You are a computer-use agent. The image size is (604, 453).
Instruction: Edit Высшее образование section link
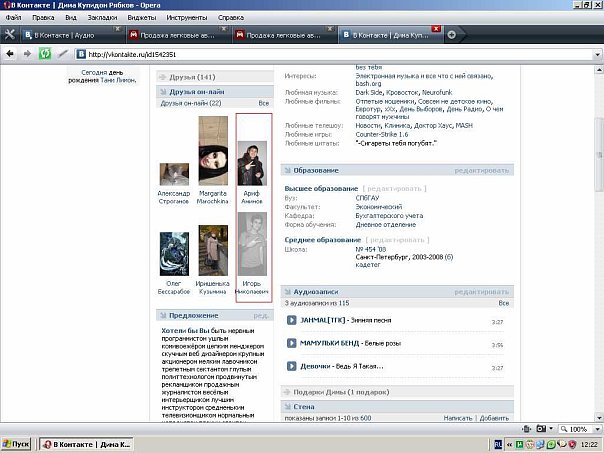[x=394, y=188]
